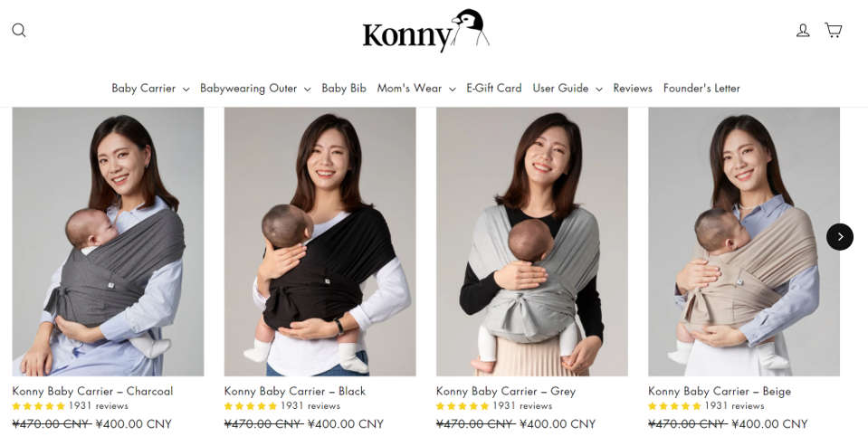Image resolution: width=868 pixels, height=437 pixels.
Task: Open Konny Baby Carrier – Black title link
Action: pyautogui.click(x=294, y=391)
